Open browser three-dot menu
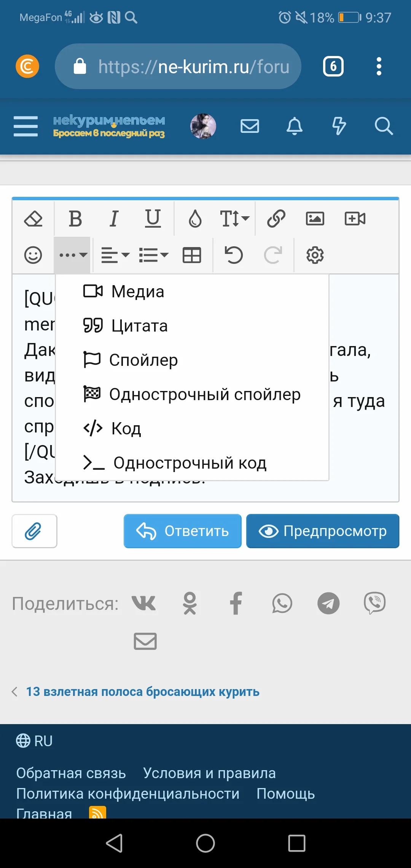411x868 pixels. [379, 66]
